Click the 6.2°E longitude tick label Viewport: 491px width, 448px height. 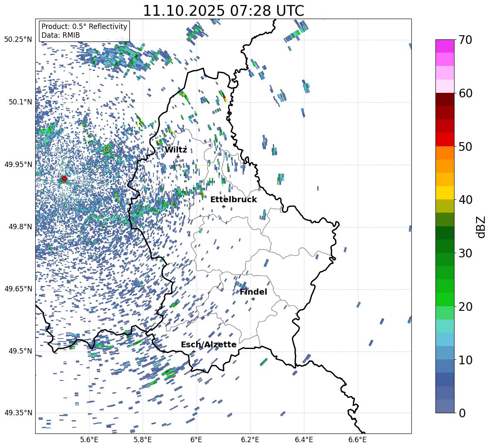[x=250, y=440]
